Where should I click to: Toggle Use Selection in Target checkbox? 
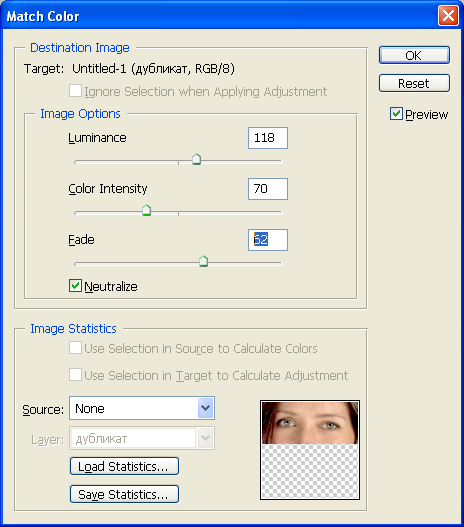pyautogui.click(x=75, y=375)
